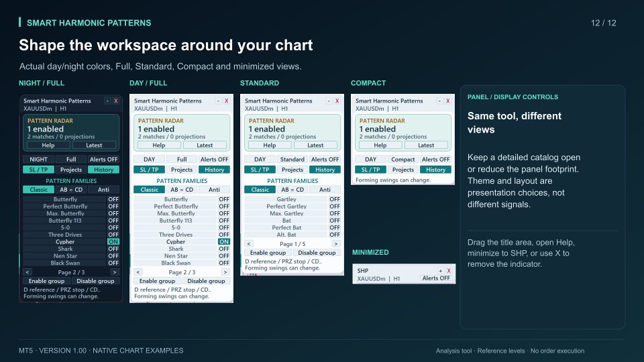
Task: Switch the Standard layout button
Action: (292, 160)
